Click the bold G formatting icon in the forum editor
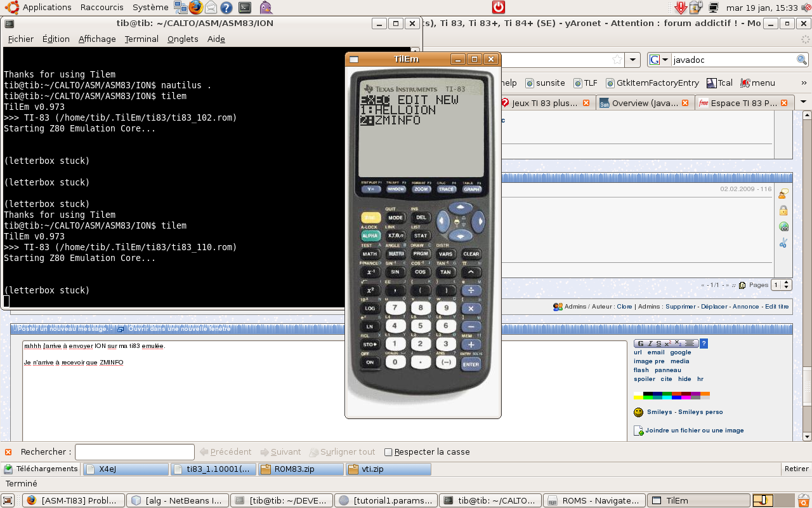Screen dimensions: 812x508 click(640, 344)
